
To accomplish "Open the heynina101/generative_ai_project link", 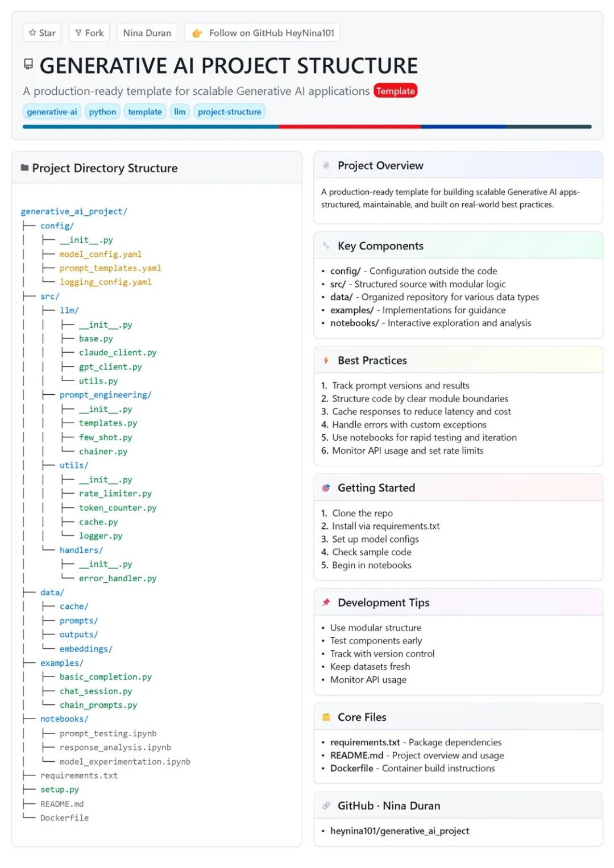I will pos(400,831).
